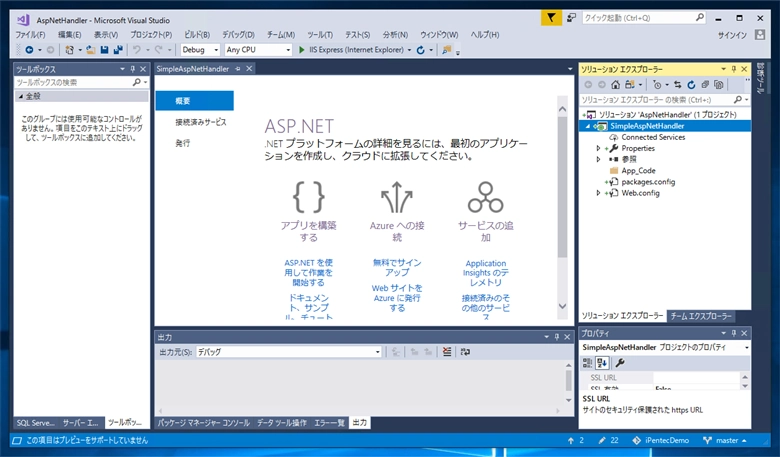Click the Output panel vertical scrollbar thumb
780x457 pixels.
pyautogui.click(x=569, y=380)
